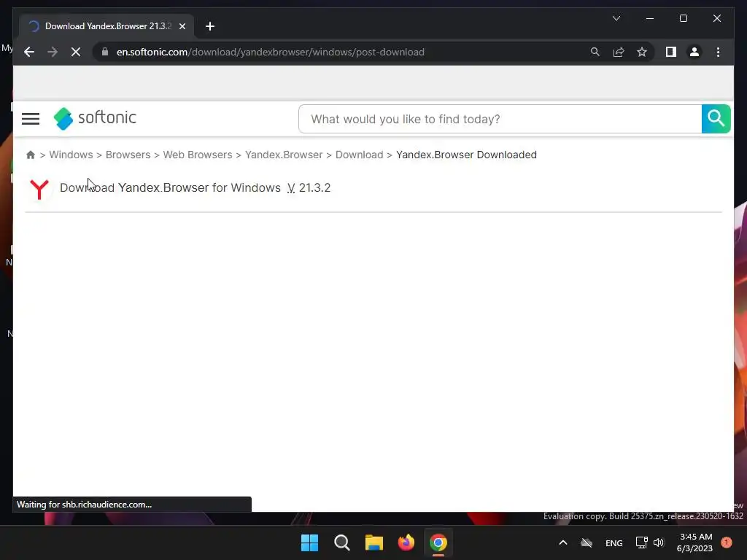Switch ENG input language
This screenshot has height=560, width=747.
click(614, 542)
